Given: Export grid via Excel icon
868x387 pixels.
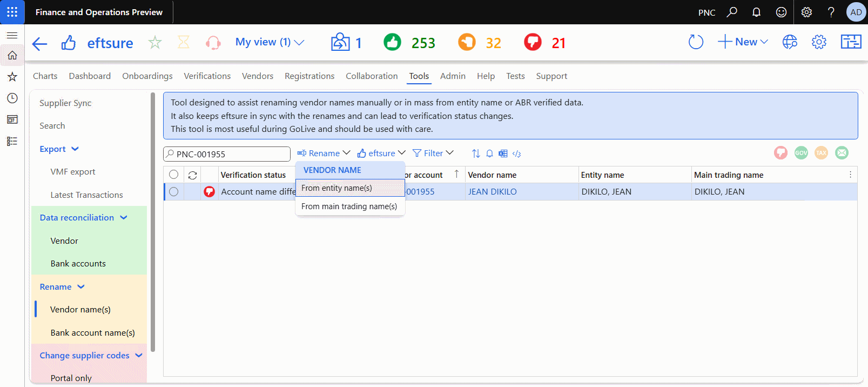Looking at the screenshot, I should [503, 154].
